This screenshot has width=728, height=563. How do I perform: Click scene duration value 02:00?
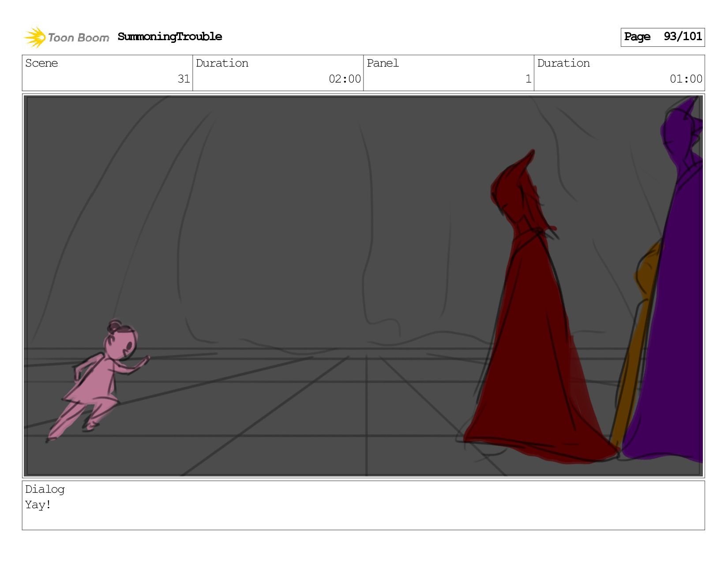(x=345, y=79)
